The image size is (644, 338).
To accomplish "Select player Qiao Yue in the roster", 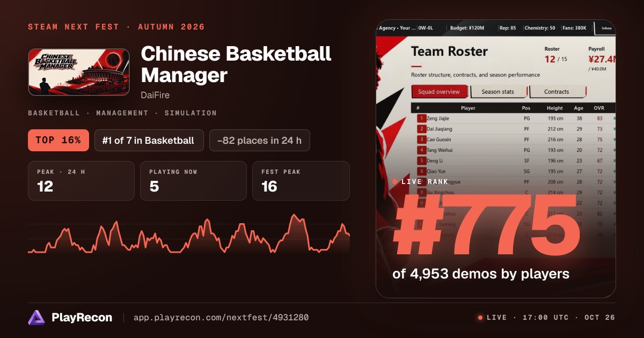I will (437, 171).
